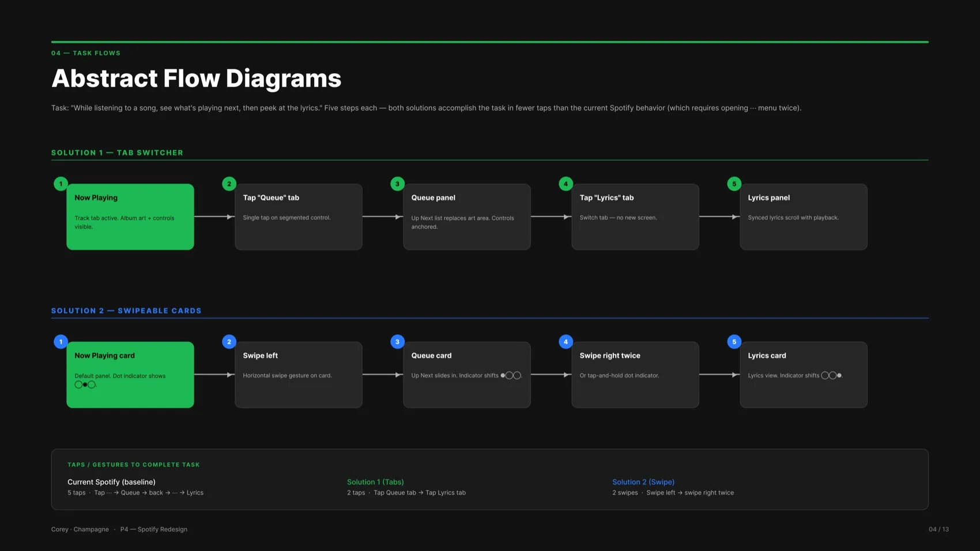Screen dimensions: 980x551
Task: Click "Up Next list replaces art area" description
Action: pyautogui.click(x=462, y=222)
